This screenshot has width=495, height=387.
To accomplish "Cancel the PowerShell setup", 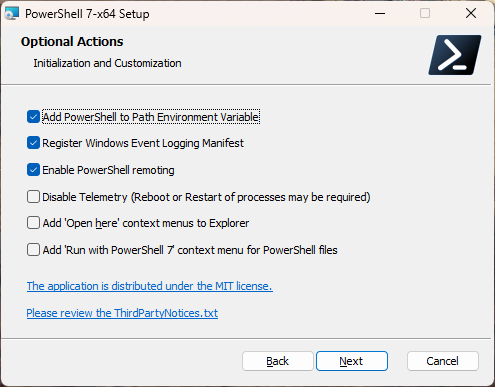I will click(x=443, y=361).
